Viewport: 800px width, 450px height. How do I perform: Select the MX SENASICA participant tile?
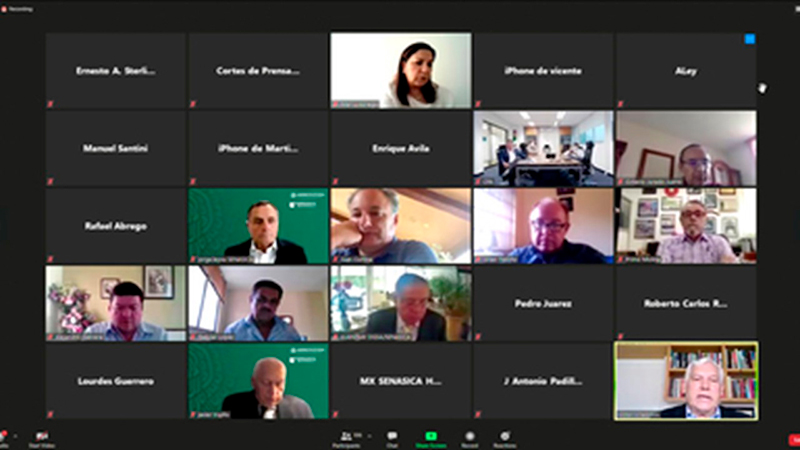coord(401,381)
